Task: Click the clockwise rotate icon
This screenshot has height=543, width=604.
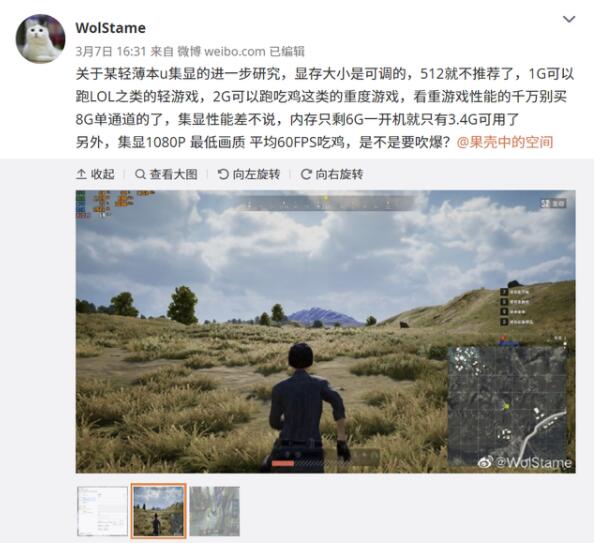Action: [306, 174]
